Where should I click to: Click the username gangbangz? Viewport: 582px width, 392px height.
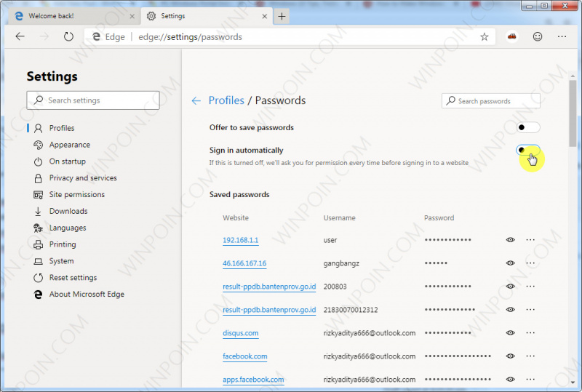pos(341,263)
